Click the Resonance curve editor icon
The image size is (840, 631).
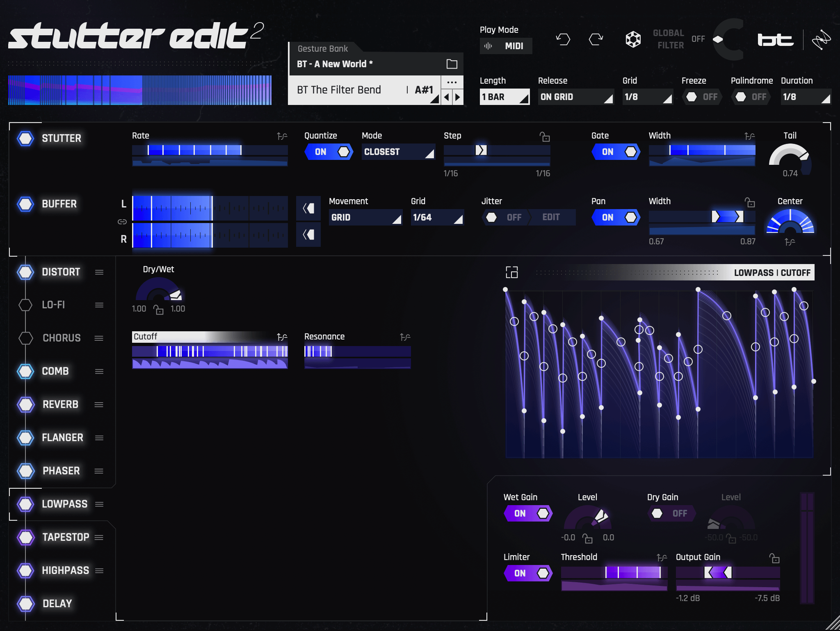[x=405, y=337]
